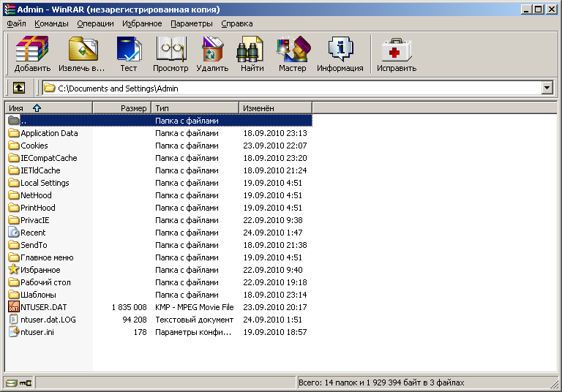Click the WinRAR title bar app icon
The width and height of the screenshot is (562, 392).
10,10
